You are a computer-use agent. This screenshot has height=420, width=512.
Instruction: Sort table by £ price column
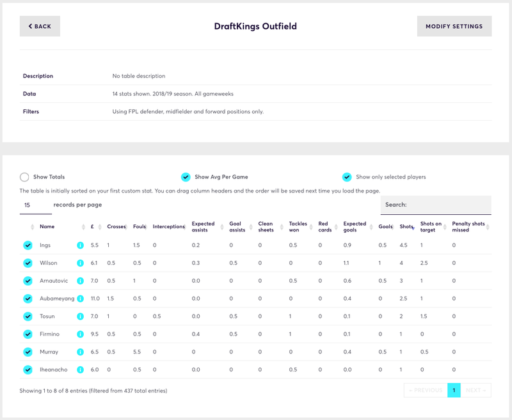[95, 227]
